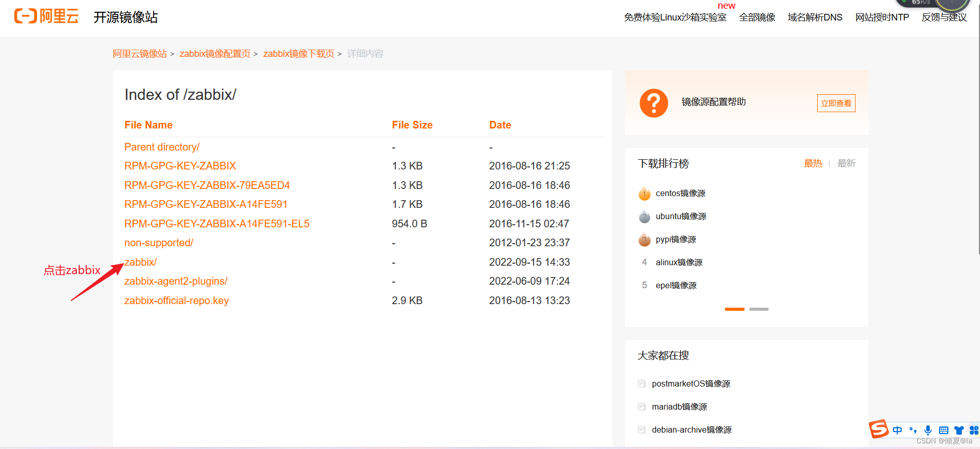Open the zabbix/ directory
The image size is (980, 449).
141,262
